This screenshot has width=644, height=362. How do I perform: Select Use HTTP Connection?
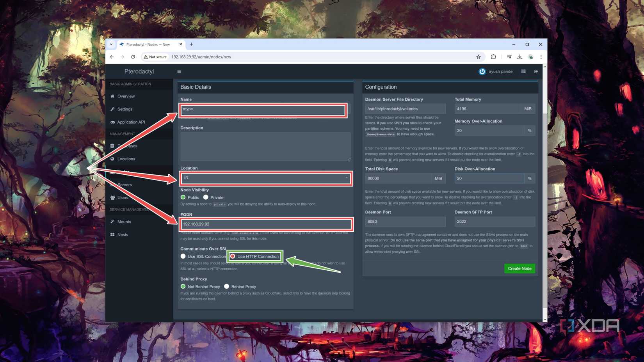pyautogui.click(x=233, y=256)
